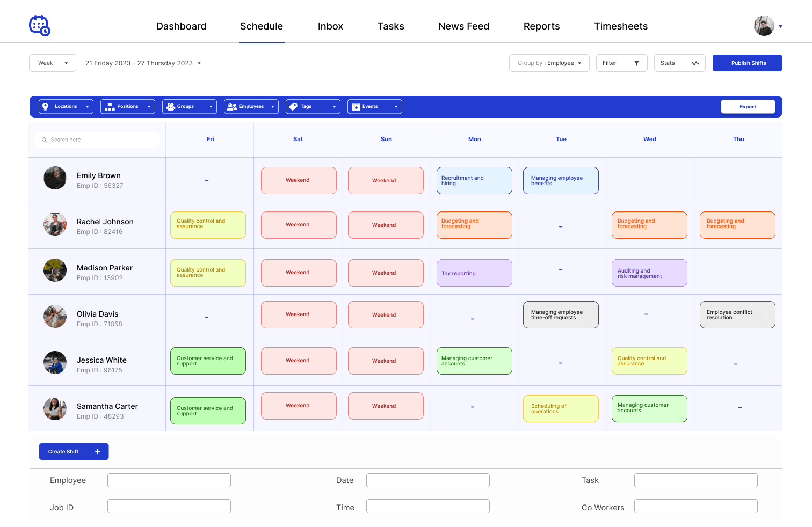
Task: Switch to the Timesheets tab
Action: click(x=621, y=26)
